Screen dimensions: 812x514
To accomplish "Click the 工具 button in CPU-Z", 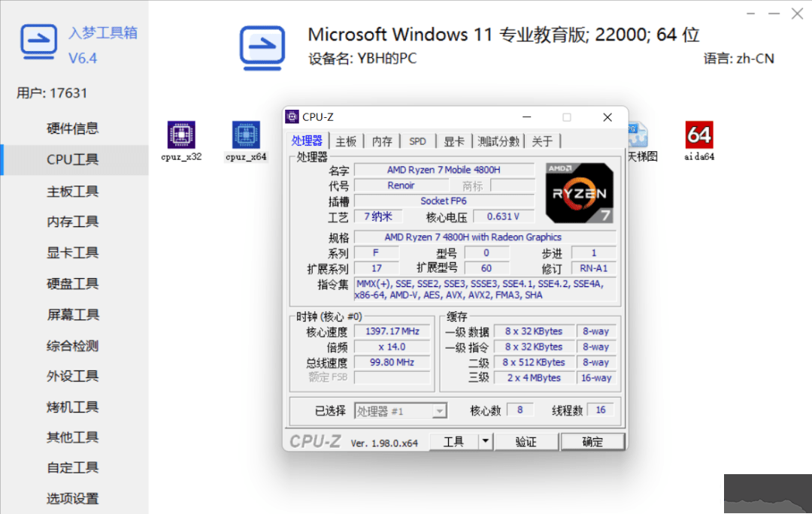I will 453,442.
